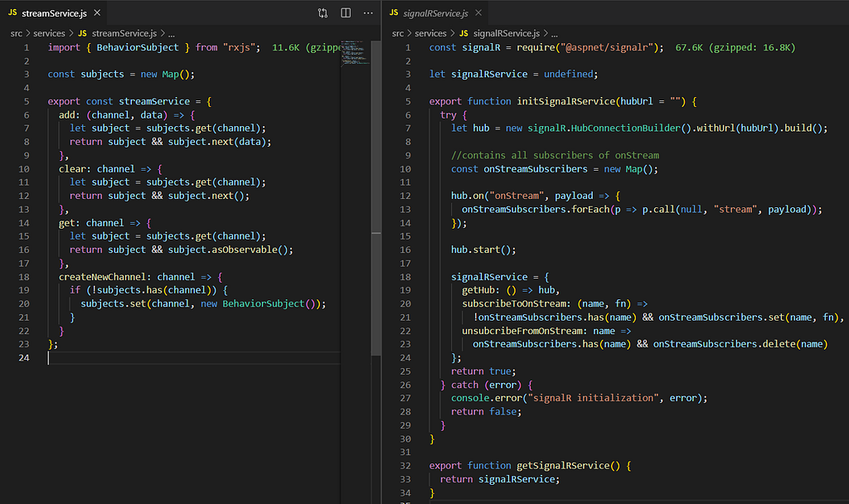Select the streamService.js tab
This screenshot has width=849, height=504.
click(x=54, y=13)
